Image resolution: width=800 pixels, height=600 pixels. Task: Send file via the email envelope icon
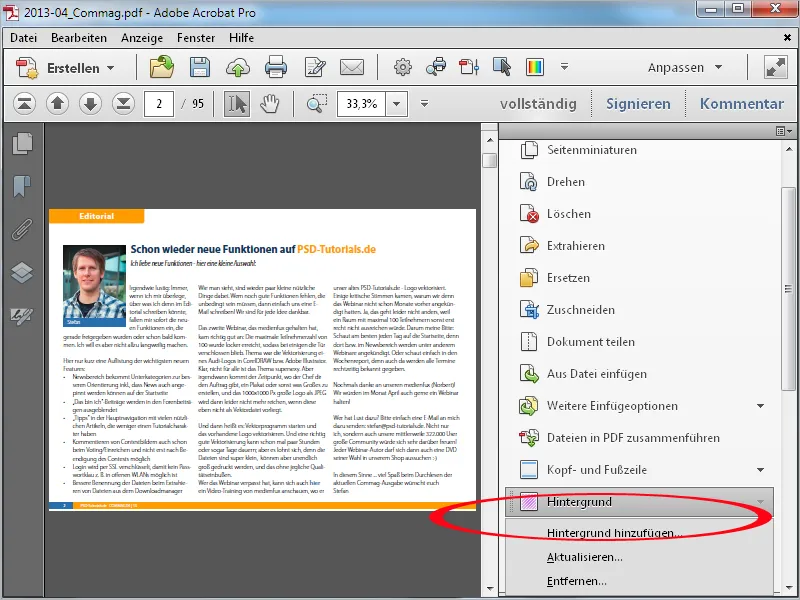tap(352, 67)
